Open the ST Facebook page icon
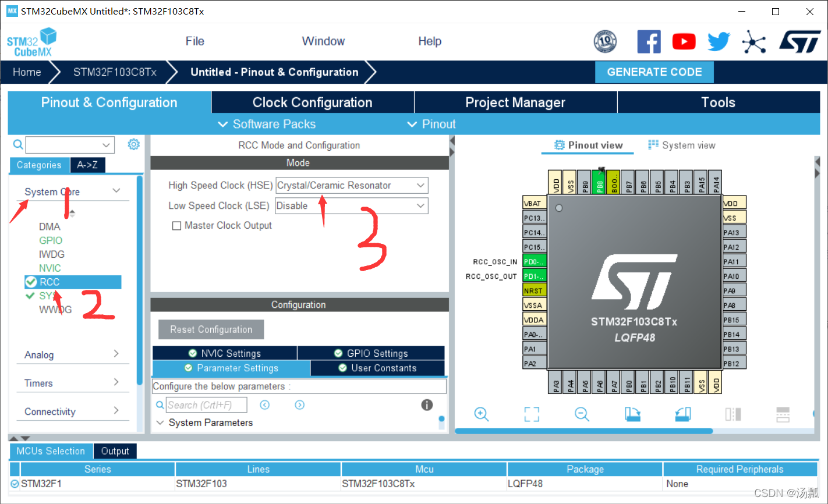The height and width of the screenshot is (504, 828). click(649, 41)
